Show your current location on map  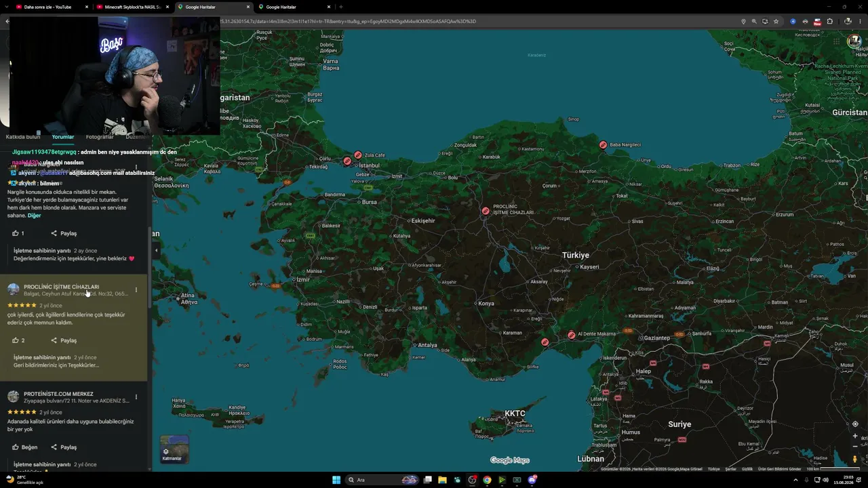click(855, 424)
